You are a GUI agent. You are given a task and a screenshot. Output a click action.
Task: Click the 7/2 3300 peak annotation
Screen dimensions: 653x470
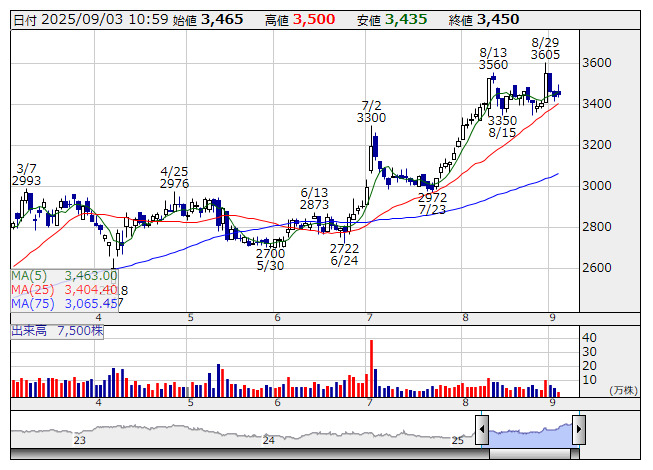click(x=371, y=112)
